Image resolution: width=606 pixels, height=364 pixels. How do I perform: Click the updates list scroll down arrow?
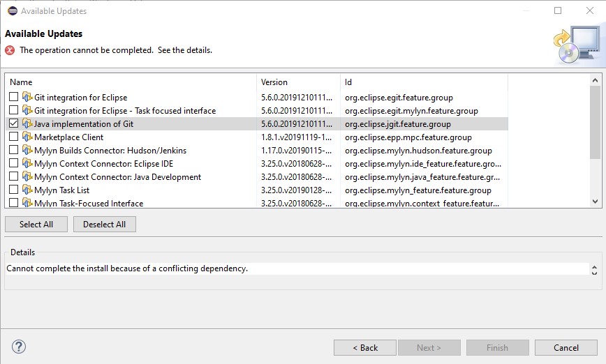pos(595,202)
